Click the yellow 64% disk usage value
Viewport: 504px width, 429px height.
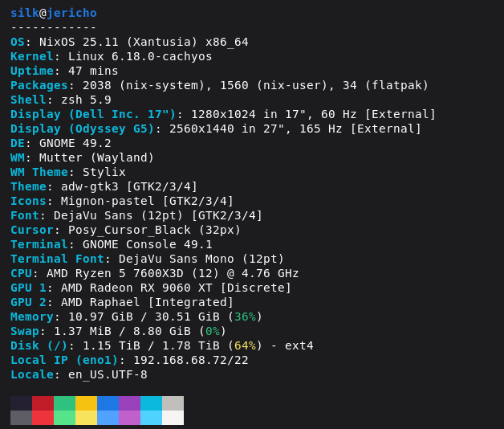point(245,345)
